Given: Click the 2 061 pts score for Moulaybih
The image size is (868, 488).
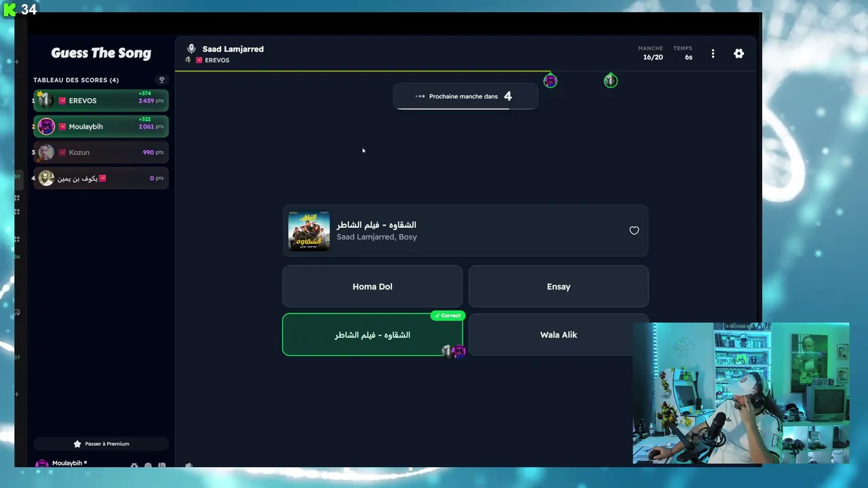Looking at the screenshot, I should click(x=151, y=127).
